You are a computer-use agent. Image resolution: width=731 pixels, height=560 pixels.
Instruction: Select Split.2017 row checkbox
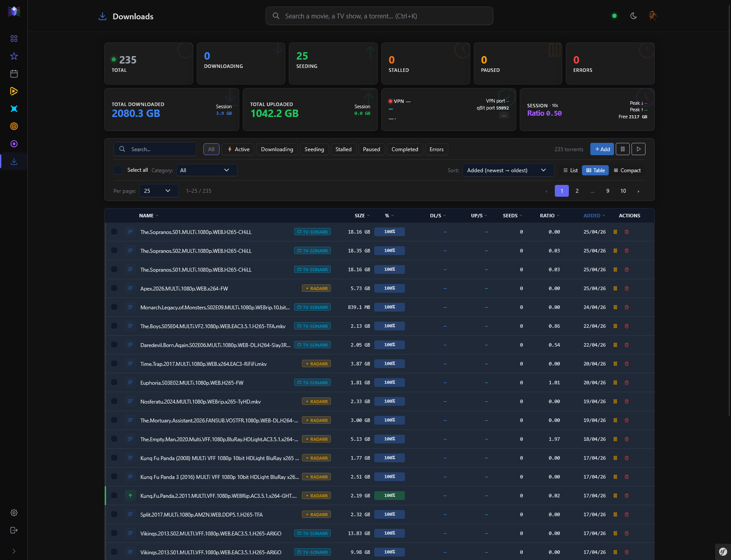pos(114,514)
